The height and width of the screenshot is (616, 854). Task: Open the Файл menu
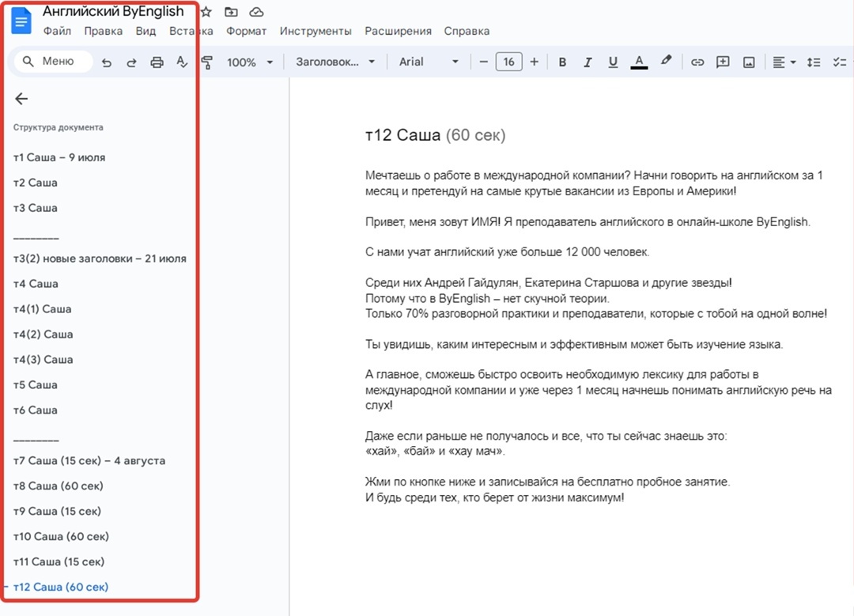pyautogui.click(x=57, y=31)
